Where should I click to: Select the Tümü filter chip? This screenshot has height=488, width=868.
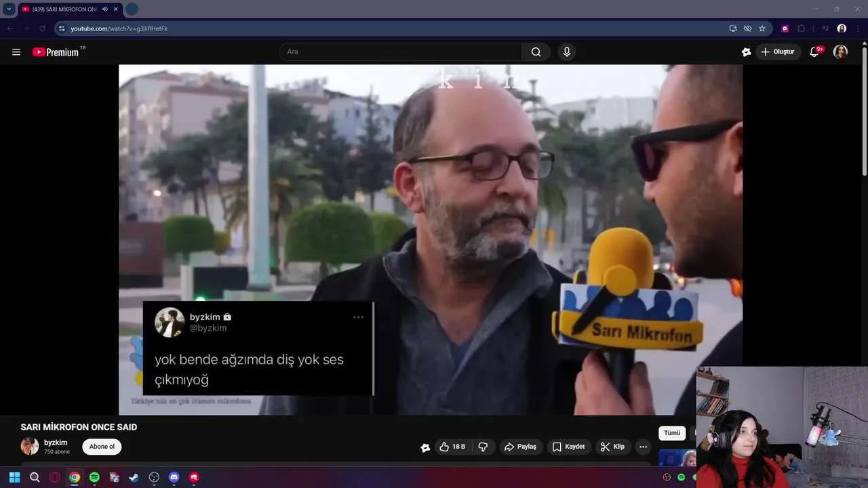[672, 433]
